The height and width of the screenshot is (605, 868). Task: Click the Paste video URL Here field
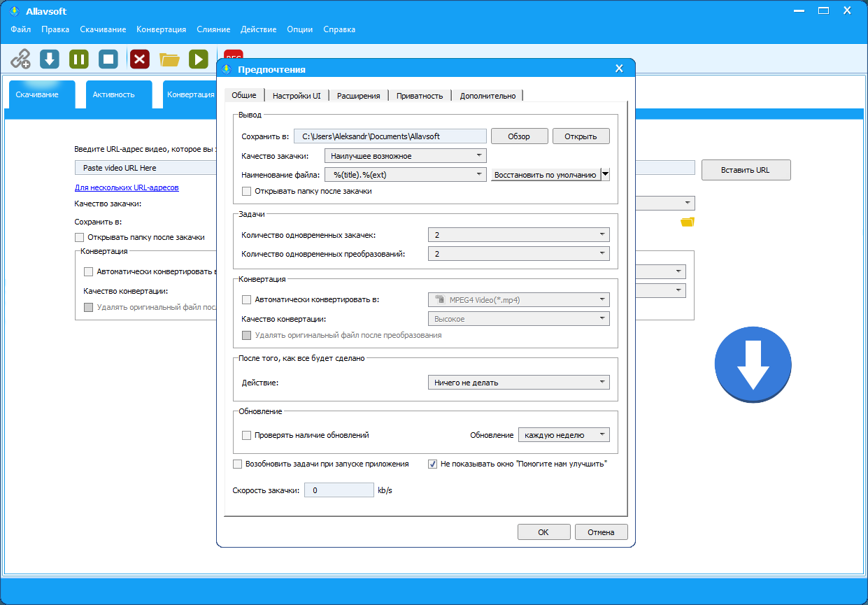click(145, 168)
